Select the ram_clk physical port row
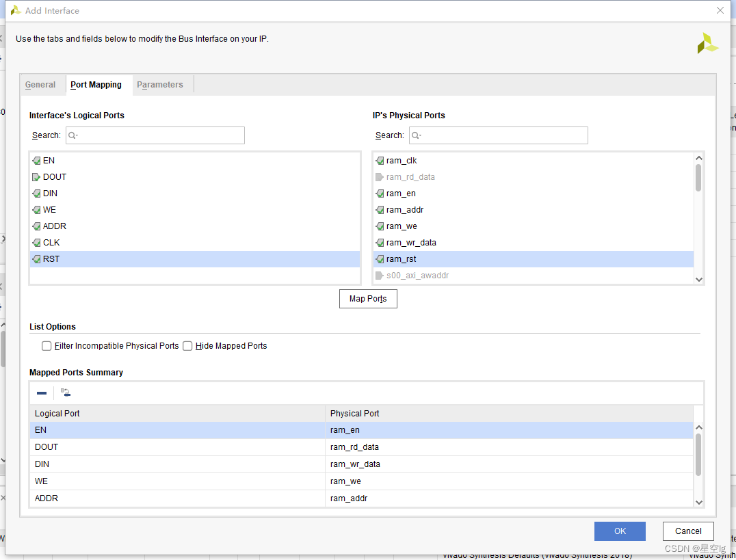This screenshot has width=736, height=560. point(534,161)
